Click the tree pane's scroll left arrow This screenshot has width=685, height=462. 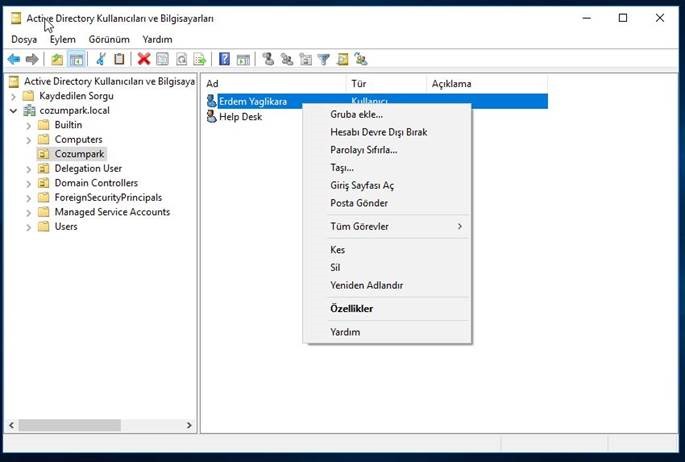[x=11, y=425]
